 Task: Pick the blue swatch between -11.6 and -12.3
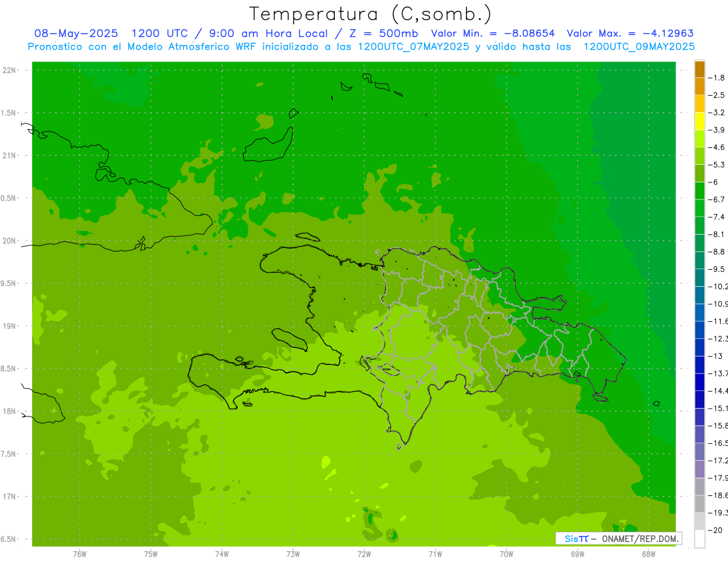[x=699, y=330]
